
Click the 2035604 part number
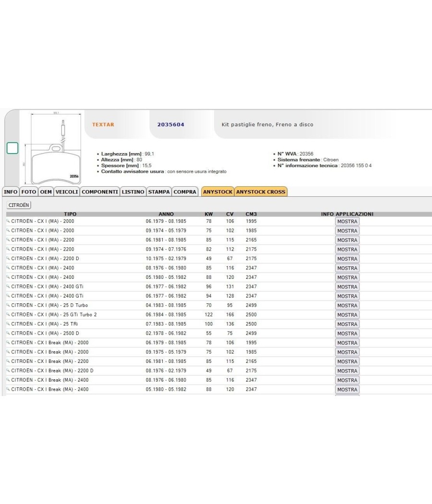tap(171, 124)
